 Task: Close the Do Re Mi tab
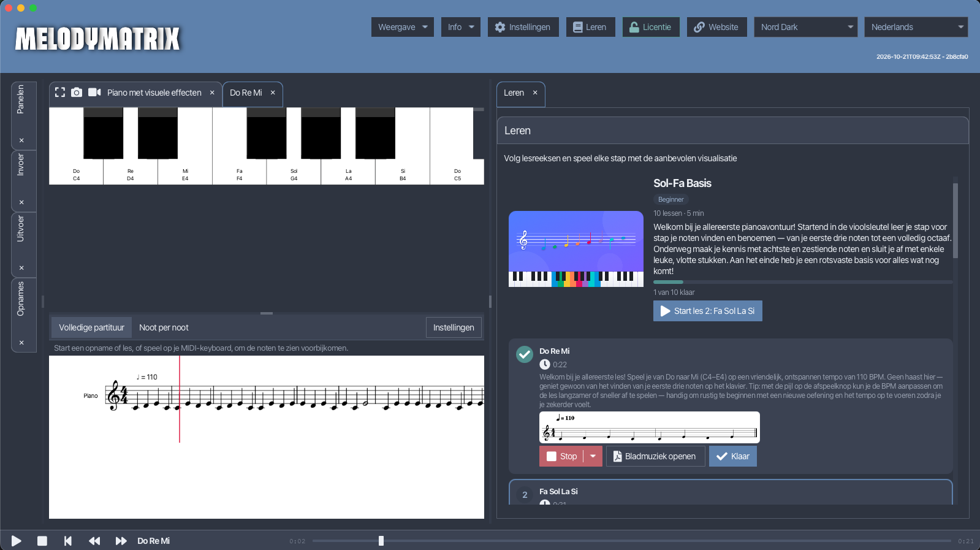(273, 93)
